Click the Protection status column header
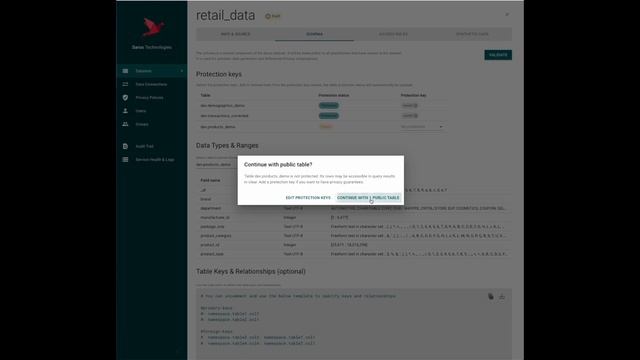 334,96
